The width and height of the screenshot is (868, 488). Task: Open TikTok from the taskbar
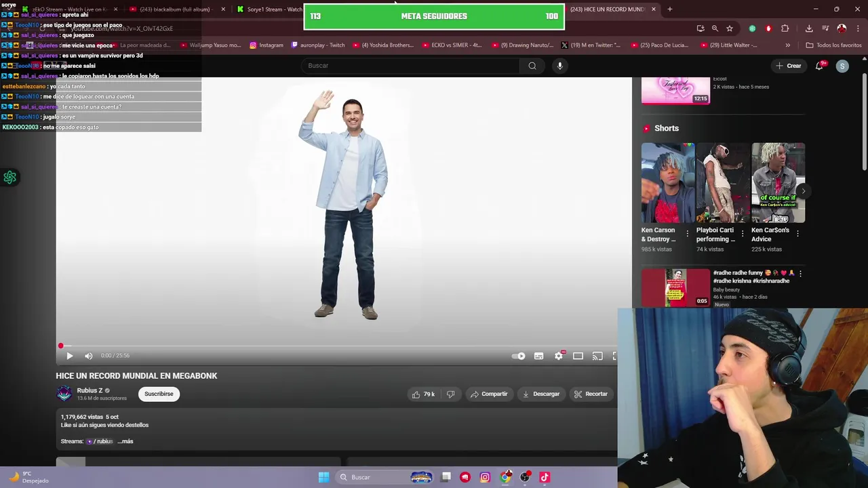(x=544, y=477)
